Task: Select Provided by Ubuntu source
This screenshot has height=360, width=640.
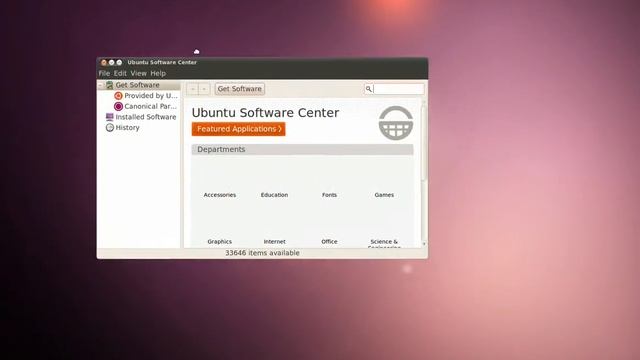Action: pyautogui.click(x=151, y=96)
